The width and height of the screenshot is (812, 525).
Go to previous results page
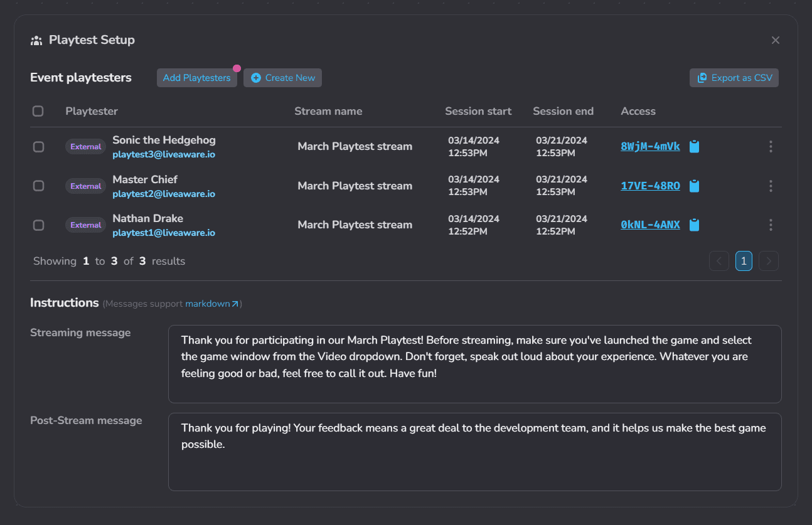[x=719, y=261]
